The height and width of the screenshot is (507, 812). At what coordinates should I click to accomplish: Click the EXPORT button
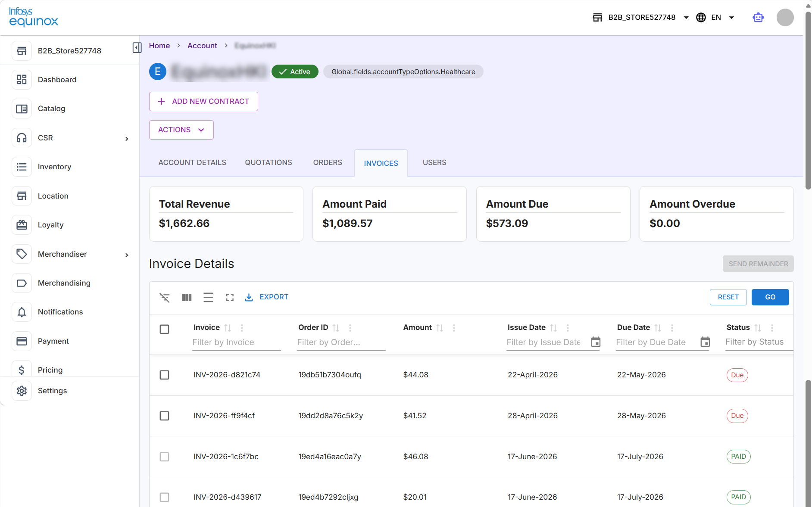[266, 297]
